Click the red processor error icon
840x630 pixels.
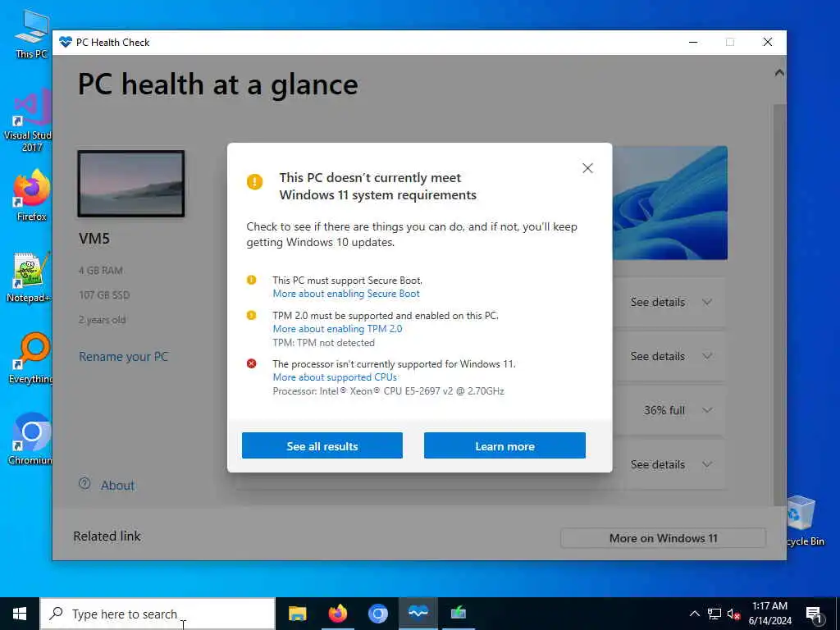[x=251, y=363]
